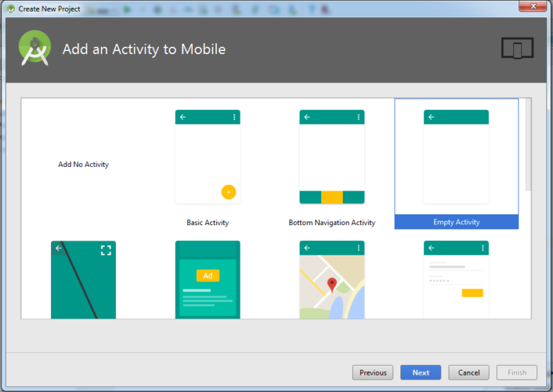Click the fullscreen expand icon on teal template
The width and height of the screenshot is (553, 392).
click(x=106, y=250)
